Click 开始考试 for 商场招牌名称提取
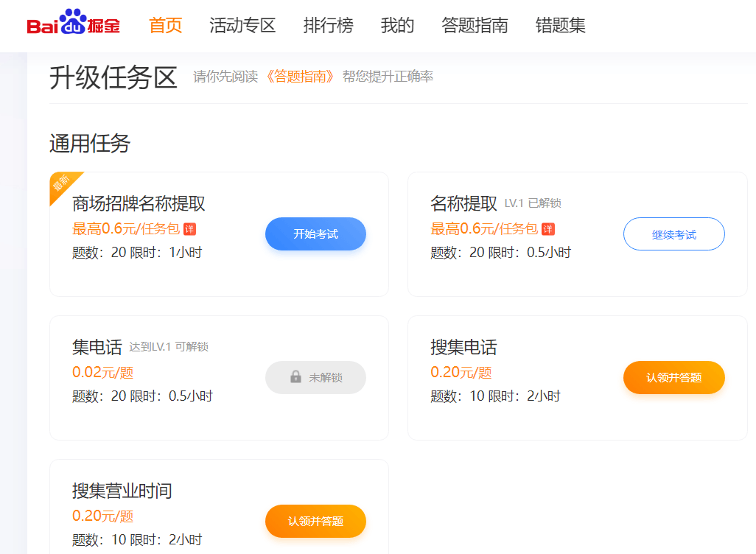756x554 pixels. pos(316,234)
